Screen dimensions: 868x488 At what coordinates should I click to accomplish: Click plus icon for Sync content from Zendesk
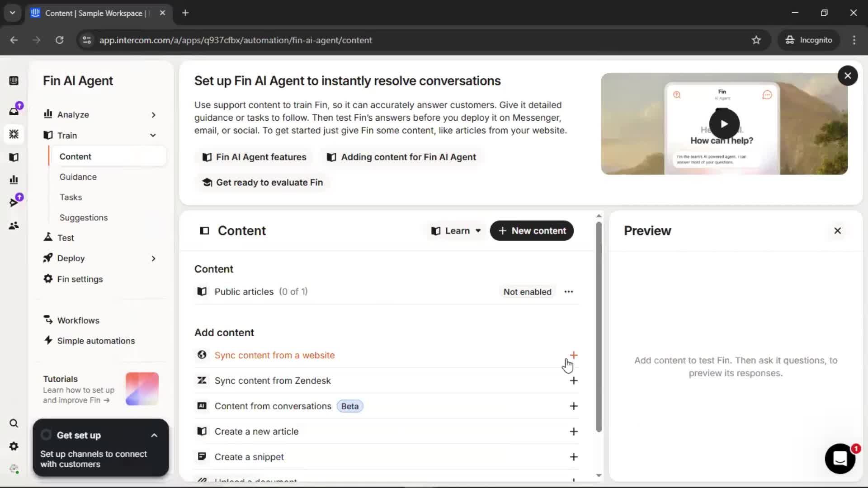click(x=574, y=381)
